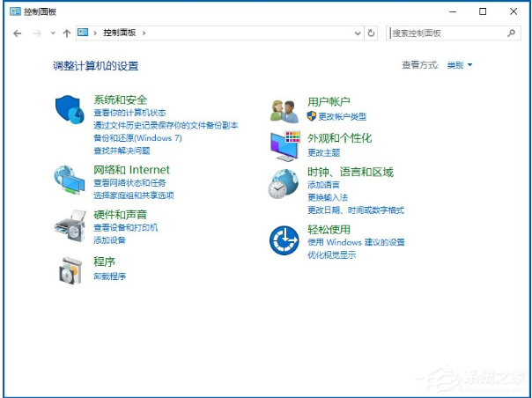Image resolution: width=532 pixels, height=398 pixels.
Task: Open recent locations dropdown arrow
Action: click(x=53, y=33)
